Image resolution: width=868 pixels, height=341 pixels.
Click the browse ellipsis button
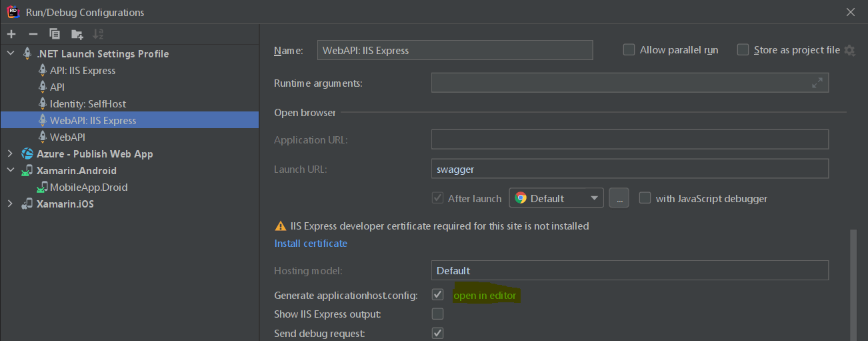(619, 198)
